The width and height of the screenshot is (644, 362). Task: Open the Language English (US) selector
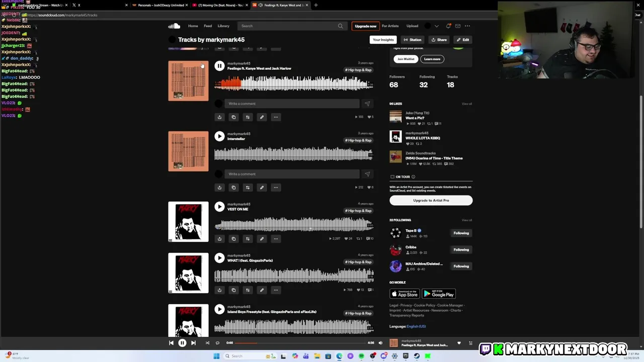pos(416,326)
